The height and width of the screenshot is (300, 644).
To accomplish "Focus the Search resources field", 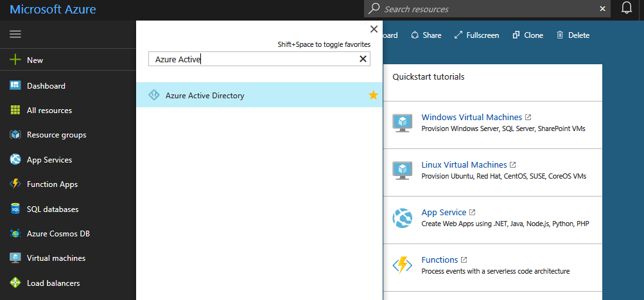I will pyautogui.click(x=487, y=8).
